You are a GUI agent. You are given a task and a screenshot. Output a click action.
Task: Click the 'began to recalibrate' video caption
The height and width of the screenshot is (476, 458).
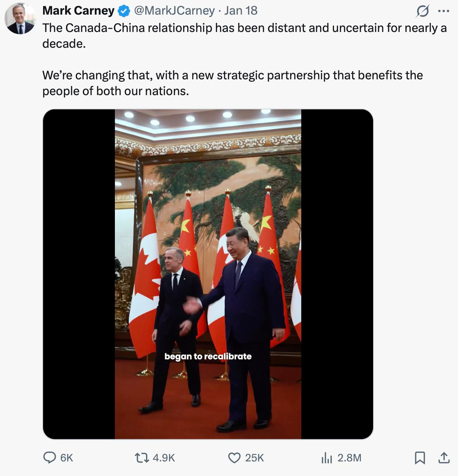tap(208, 356)
